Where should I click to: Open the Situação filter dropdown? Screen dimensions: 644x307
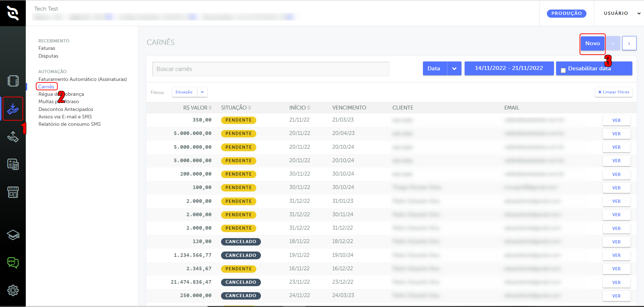coord(190,92)
